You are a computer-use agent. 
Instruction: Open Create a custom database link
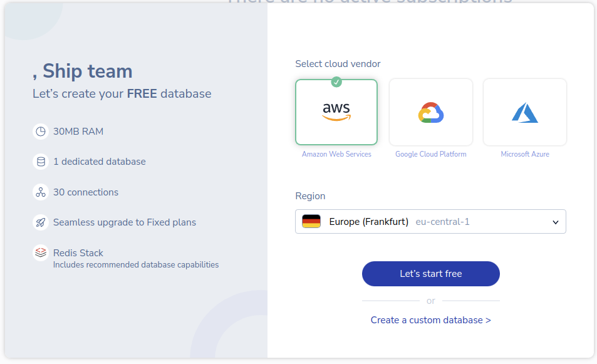(x=430, y=320)
